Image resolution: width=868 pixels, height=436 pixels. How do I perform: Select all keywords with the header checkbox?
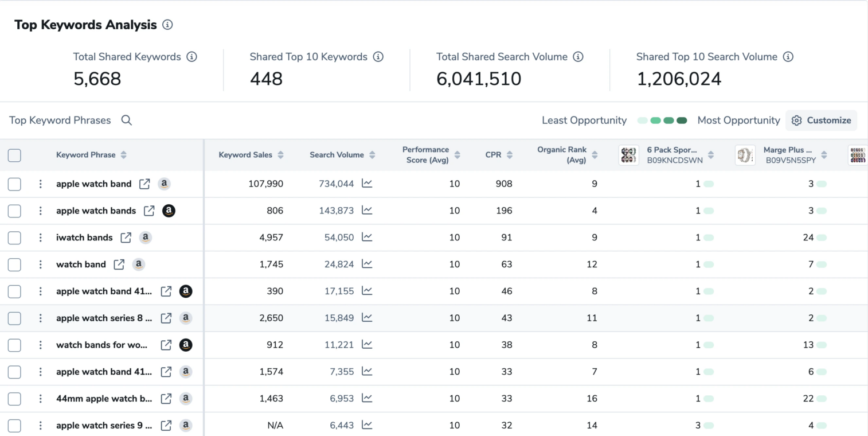[x=14, y=155]
